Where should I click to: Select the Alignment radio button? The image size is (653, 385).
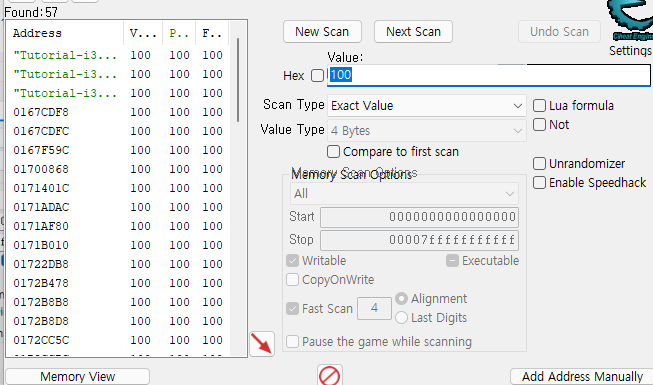401,299
